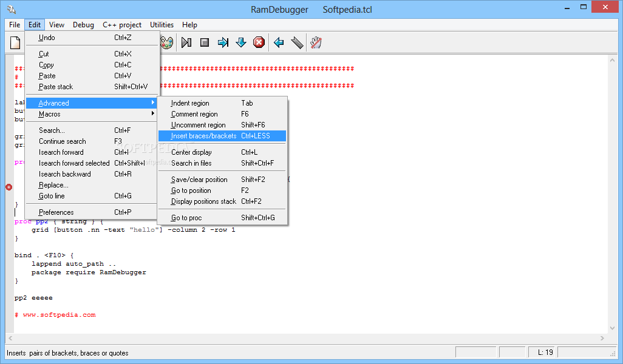The height and width of the screenshot is (364, 623).
Task: Open the C++ project menu
Action: pos(122,25)
